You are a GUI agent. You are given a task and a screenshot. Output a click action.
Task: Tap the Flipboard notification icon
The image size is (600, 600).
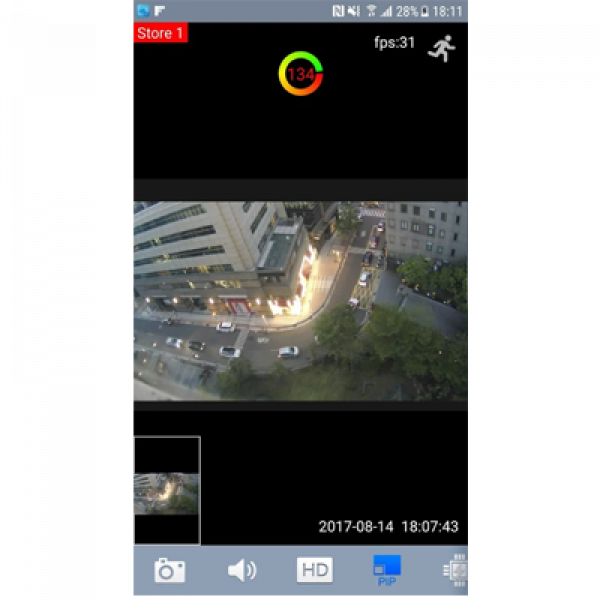[x=160, y=11]
